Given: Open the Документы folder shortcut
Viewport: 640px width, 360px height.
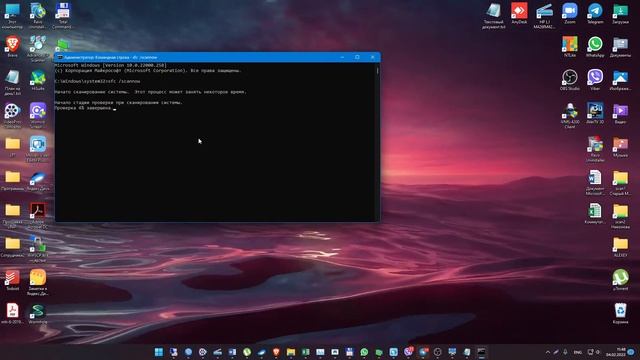Looking at the screenshot, I should [620, 47].
